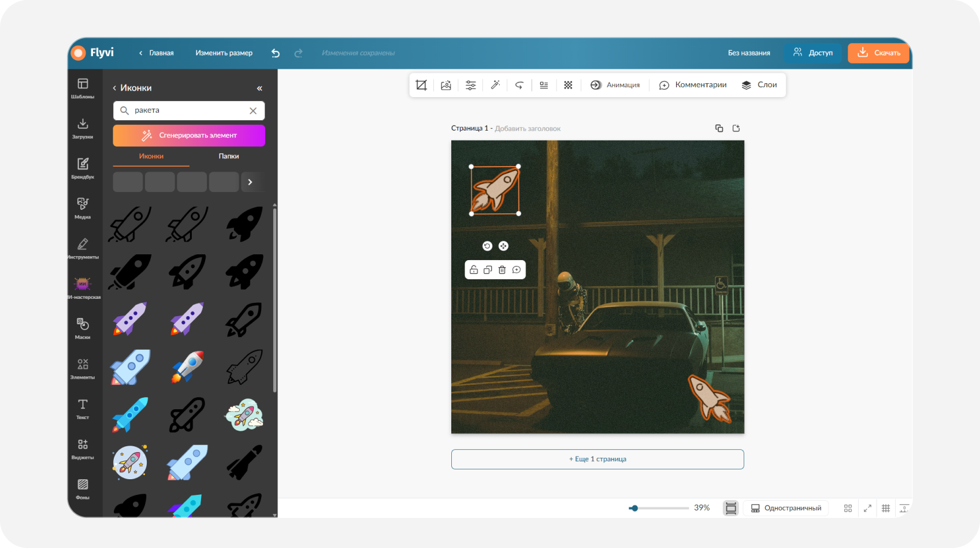Open the Загрузки sidebar panel
Viewport: 980px width, 548px height.
pos(83,128)
